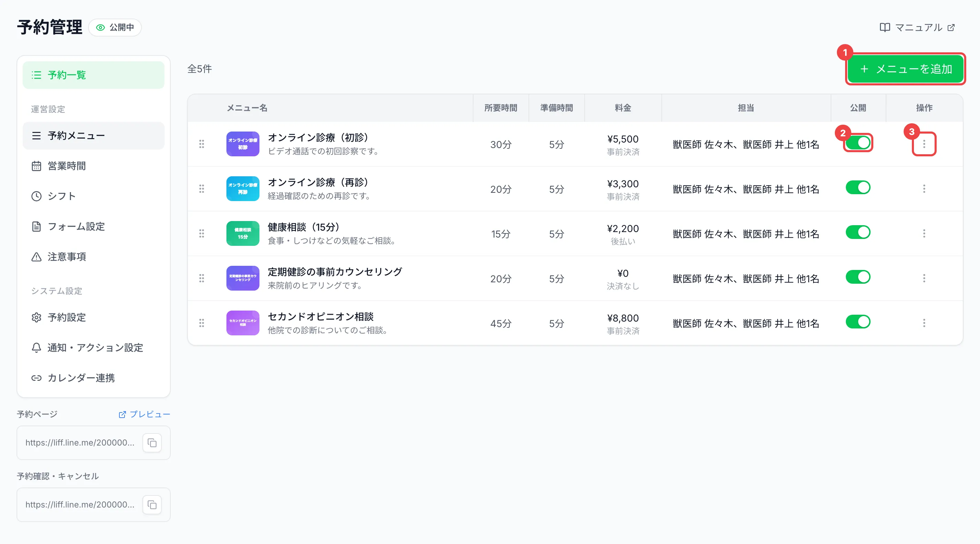Click drag handle of 健康相談（15分） row
This screenshot has width=980, height=544.
click(x=202, y=233)
